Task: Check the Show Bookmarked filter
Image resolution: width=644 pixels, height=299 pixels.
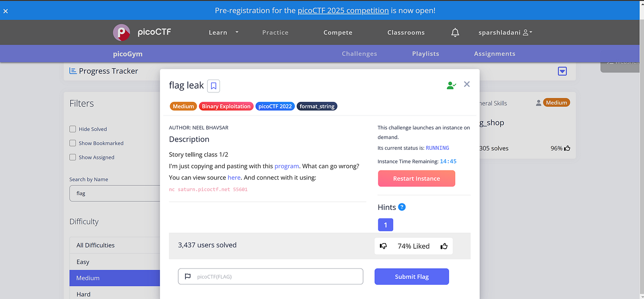Action: 73,143
